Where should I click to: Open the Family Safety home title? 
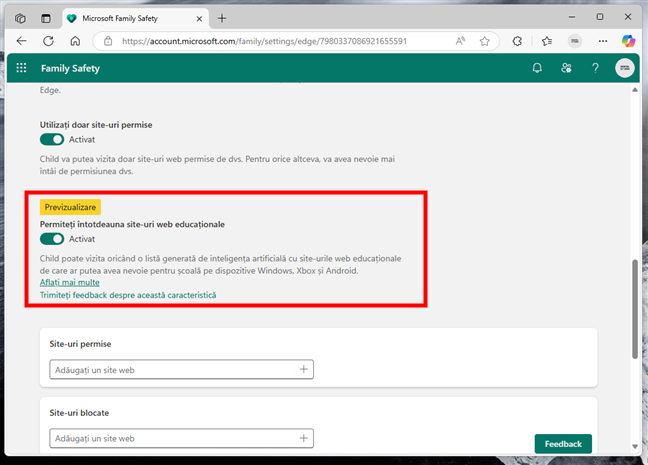pos(70,68)
